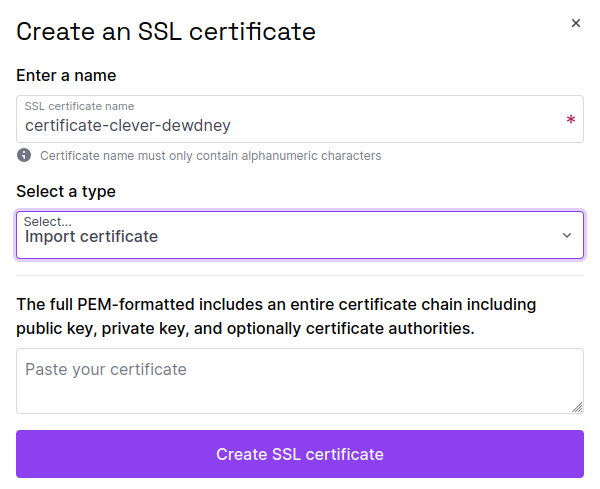The width and height of the screenshot is (600, 489).
Task: Click the 'Enter a name' section label
Action: coord(66,75)
